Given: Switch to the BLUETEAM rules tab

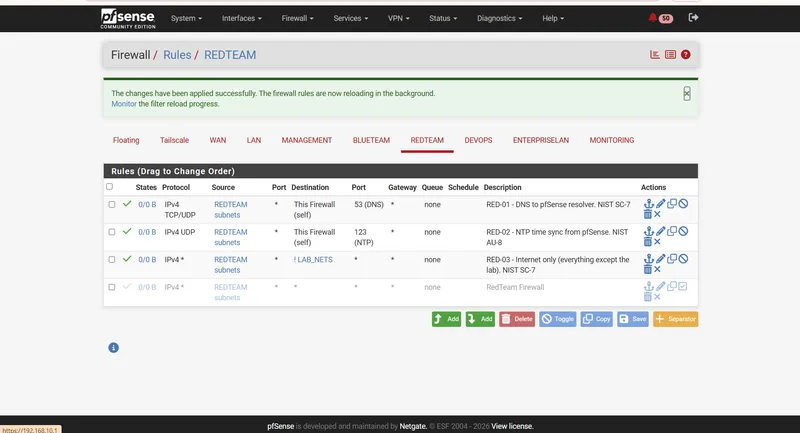Looking at the screenshot, I should (371, 140).
